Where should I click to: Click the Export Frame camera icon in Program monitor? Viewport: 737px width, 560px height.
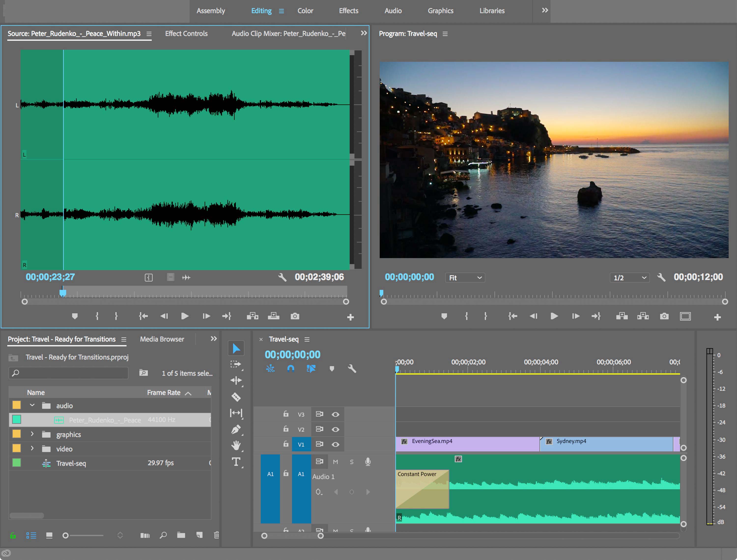(664, 316)
